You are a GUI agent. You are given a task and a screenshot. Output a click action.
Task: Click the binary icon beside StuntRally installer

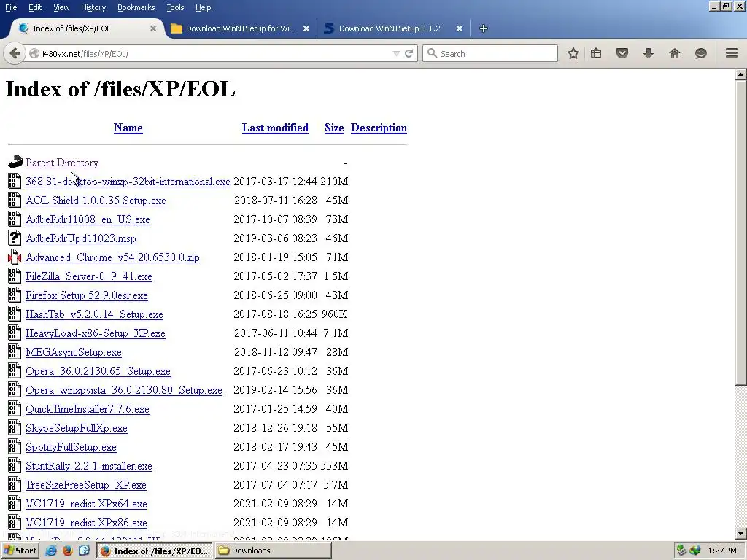pos(15,465)
